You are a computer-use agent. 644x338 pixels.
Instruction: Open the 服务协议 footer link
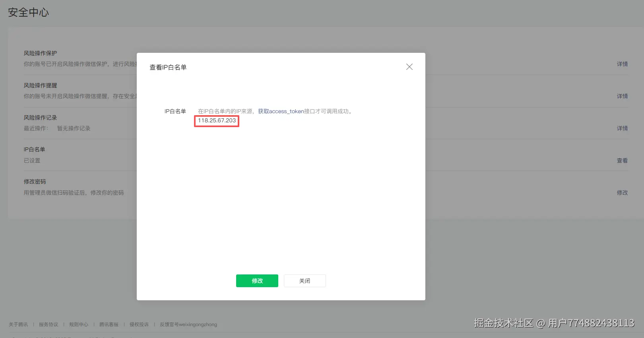48,324
